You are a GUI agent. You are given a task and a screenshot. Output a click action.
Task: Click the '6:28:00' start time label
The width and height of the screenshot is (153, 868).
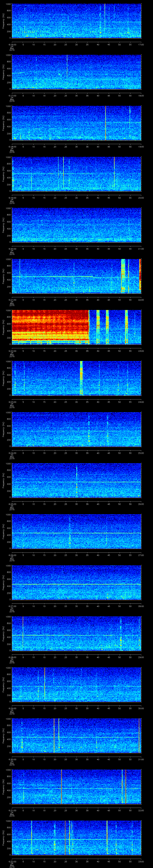pyautogui.click(x=12, y=657)
